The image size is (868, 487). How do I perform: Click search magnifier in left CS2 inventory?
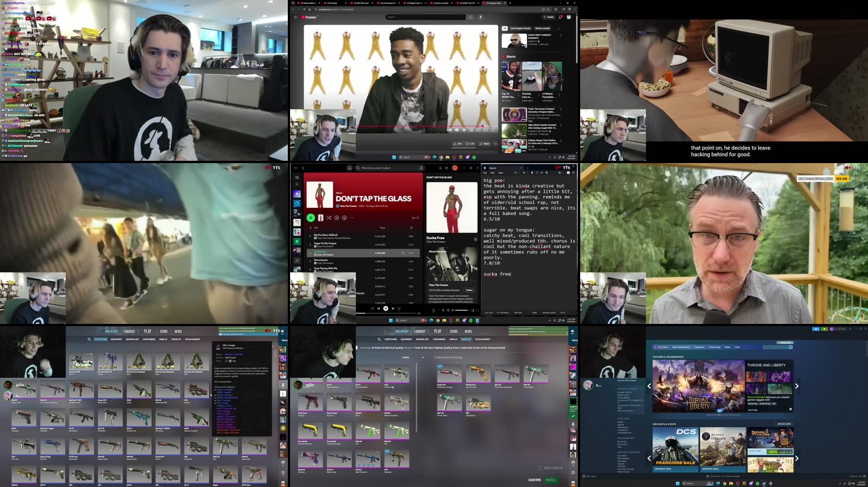coord(89,339)
